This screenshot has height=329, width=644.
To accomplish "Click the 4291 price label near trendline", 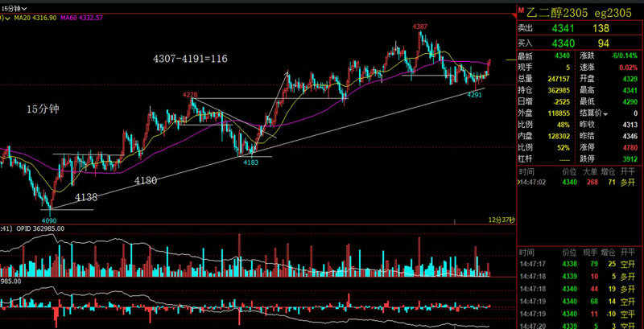I will pos(474,94).
